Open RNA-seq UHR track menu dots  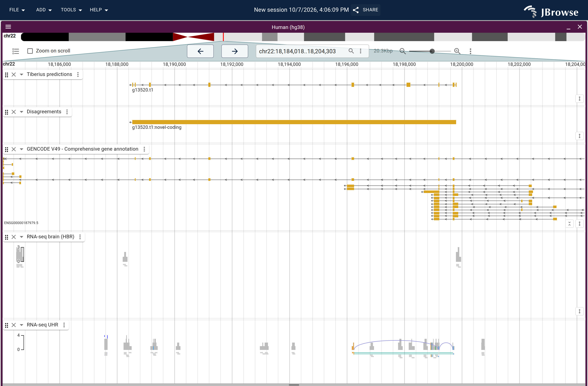pyautogui.click(x=64, y=325)
